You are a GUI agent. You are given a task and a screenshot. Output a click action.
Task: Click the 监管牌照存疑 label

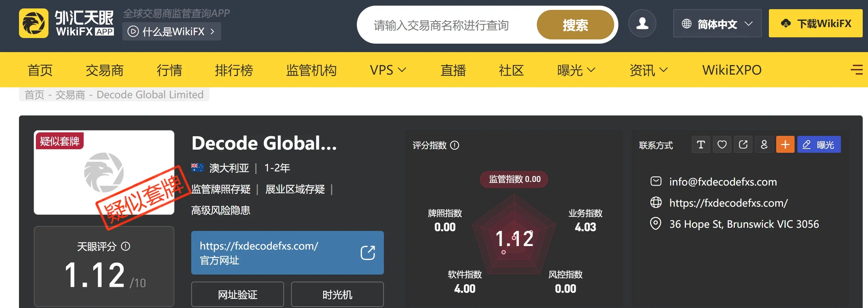click(x=221, y=189)
